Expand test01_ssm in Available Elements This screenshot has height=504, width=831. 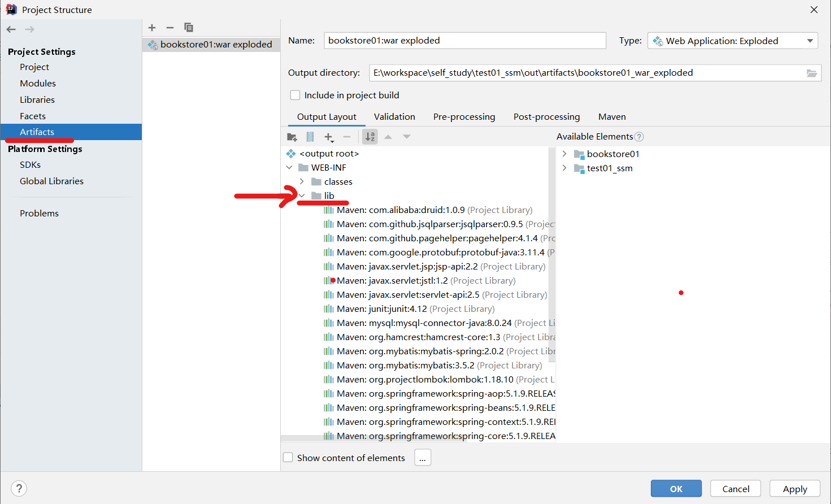click(x=564, y=168)
